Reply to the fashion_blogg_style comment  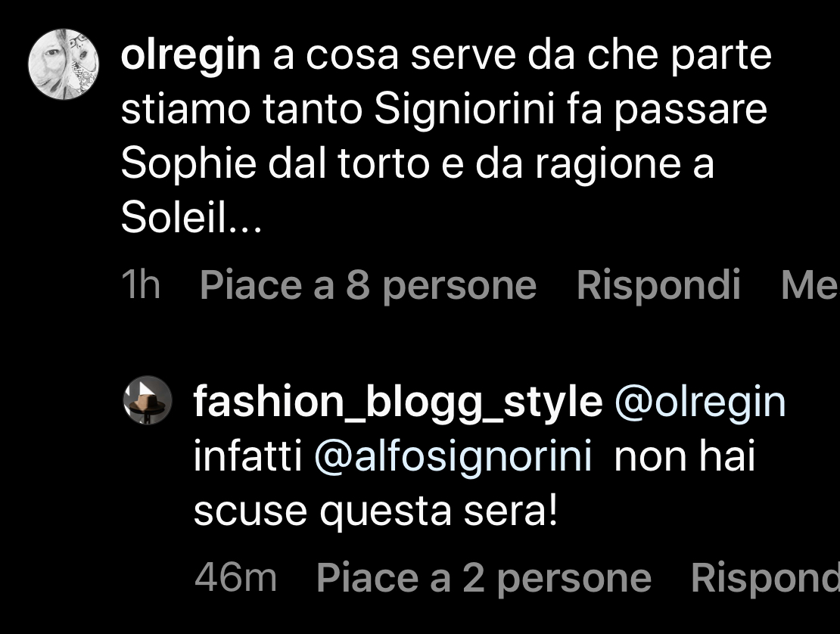tap(764, 578)
